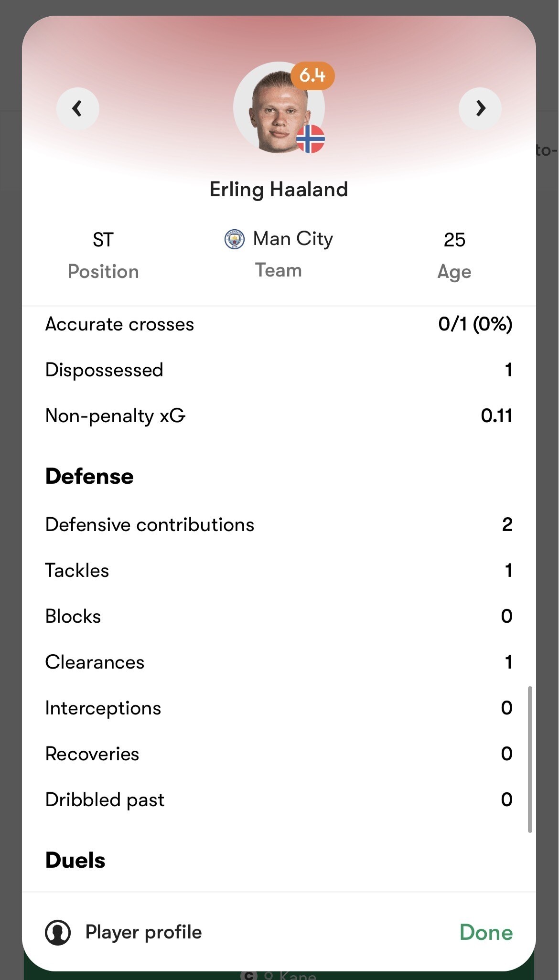Tap Erling Haaland's profile photo
The image size is (559, 980).
[279, 108]
